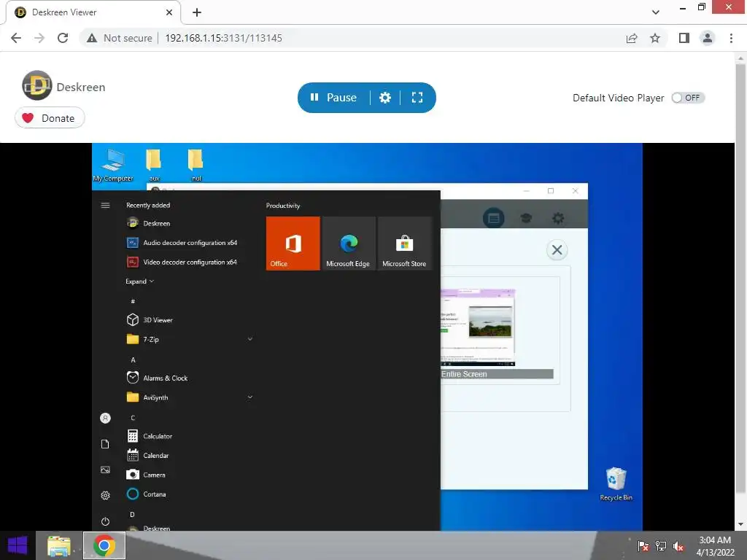Click the Pictures icon in Start sidebar
This screenshot has height=560, width=747.
(105, 470)
